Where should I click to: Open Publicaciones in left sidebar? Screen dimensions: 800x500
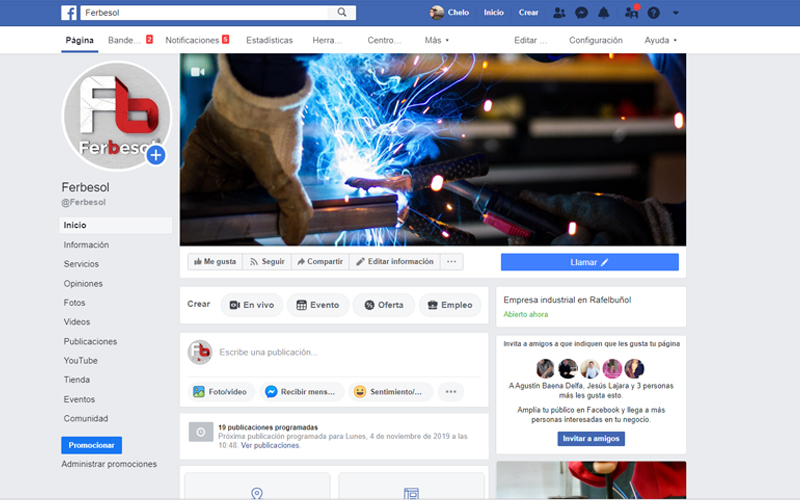tap(90, 341)
